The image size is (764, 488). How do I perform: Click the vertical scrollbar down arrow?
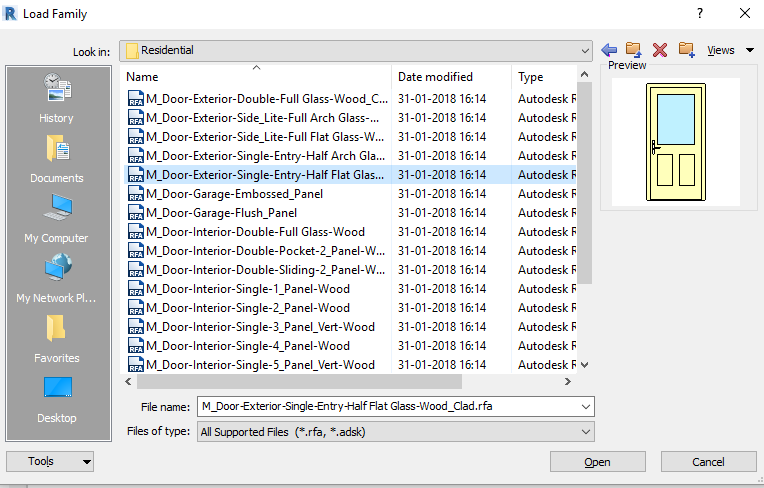(585, 365)
